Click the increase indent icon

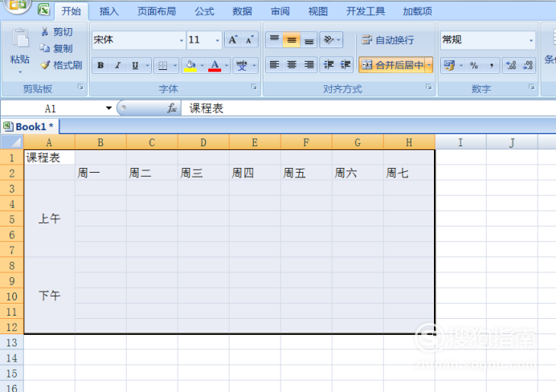click(x=345, y=65)
